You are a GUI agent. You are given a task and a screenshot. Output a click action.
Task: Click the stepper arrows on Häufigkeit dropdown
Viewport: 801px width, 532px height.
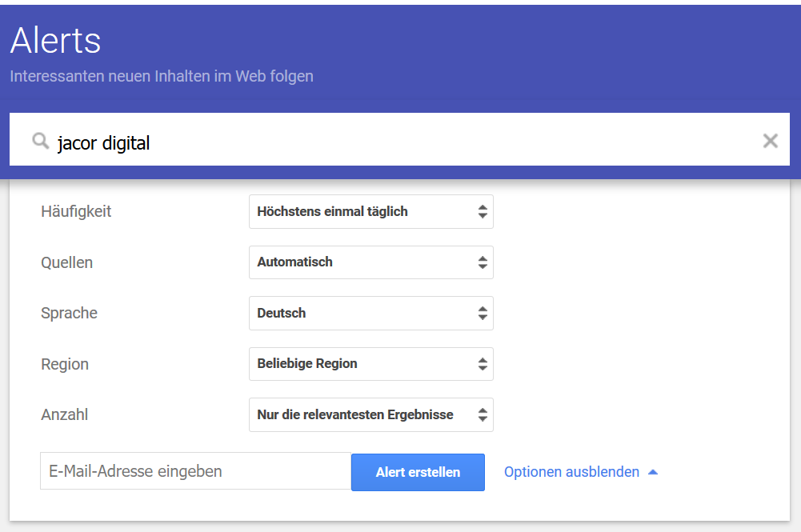482,211
